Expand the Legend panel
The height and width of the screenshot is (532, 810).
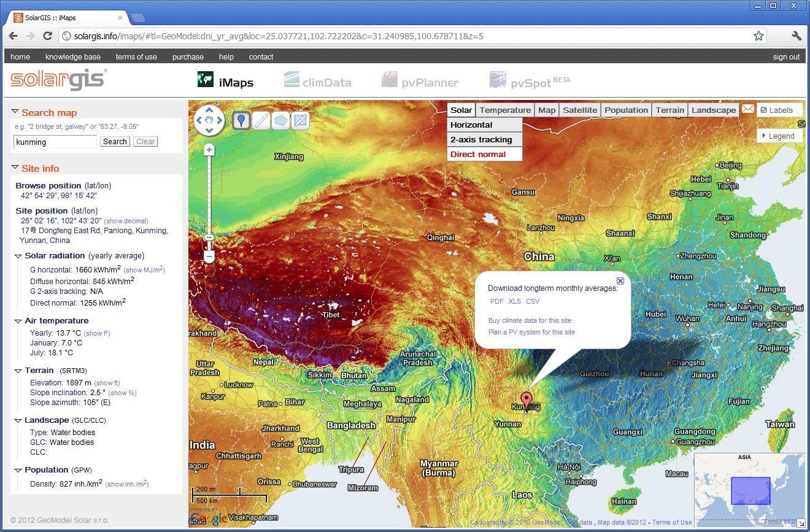pyautogui.click(x=780, y=136)
